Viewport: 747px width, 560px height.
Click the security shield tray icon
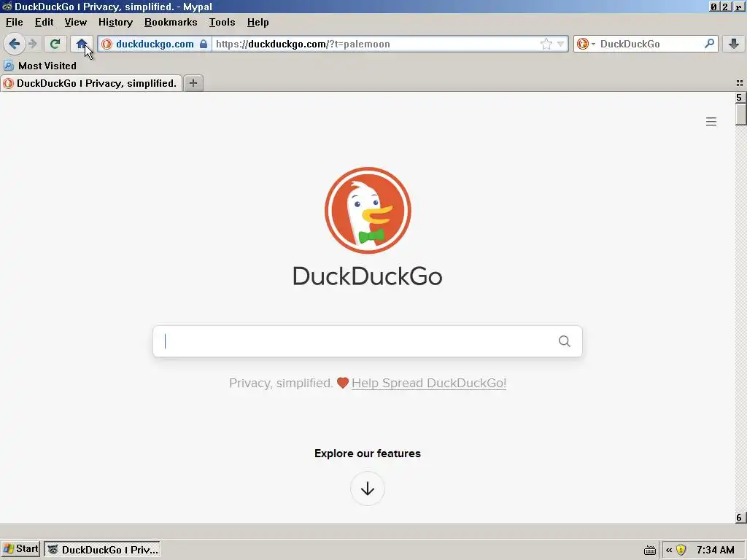[681, 550]
